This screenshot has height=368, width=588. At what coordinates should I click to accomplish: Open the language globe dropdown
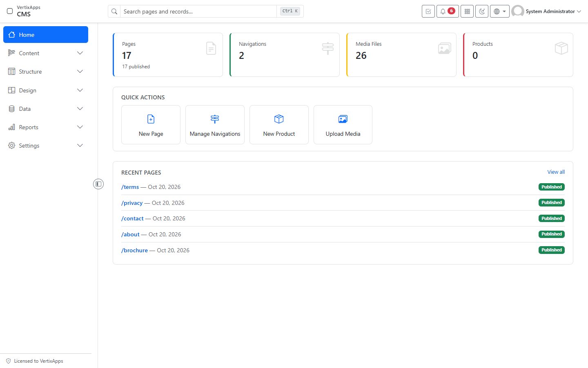[499, 11]
